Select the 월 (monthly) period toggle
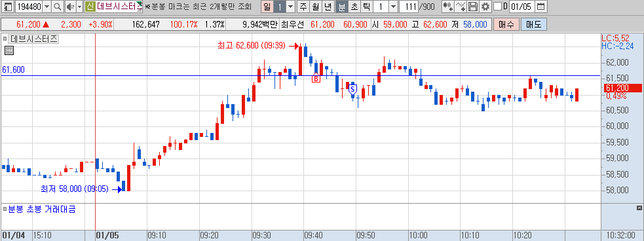Image resolution: width=644 pixels, height=241 pixels. 315,7
